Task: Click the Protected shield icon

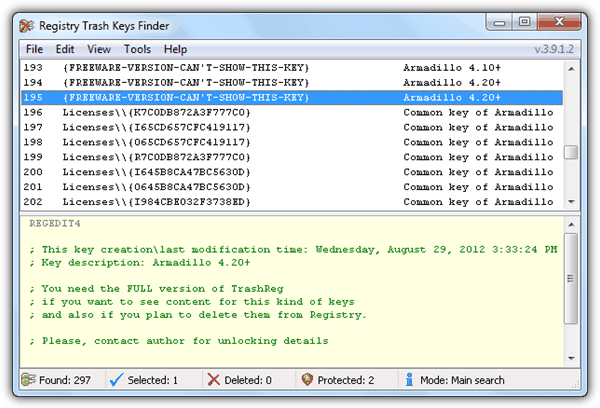Action: (308, 381)
